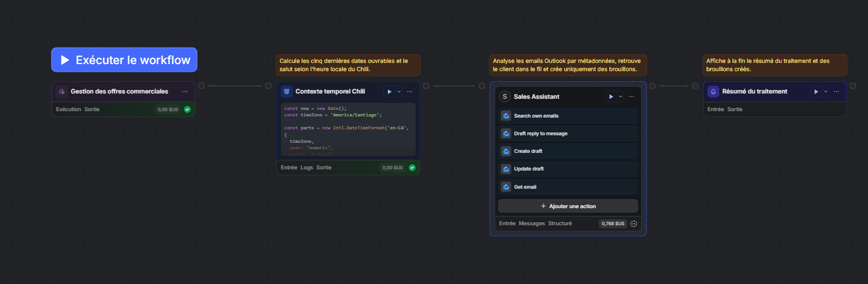Run the Sales Assistant node
Image resolution: width=868 pixels, height=284 pixels.
[611, 96]
